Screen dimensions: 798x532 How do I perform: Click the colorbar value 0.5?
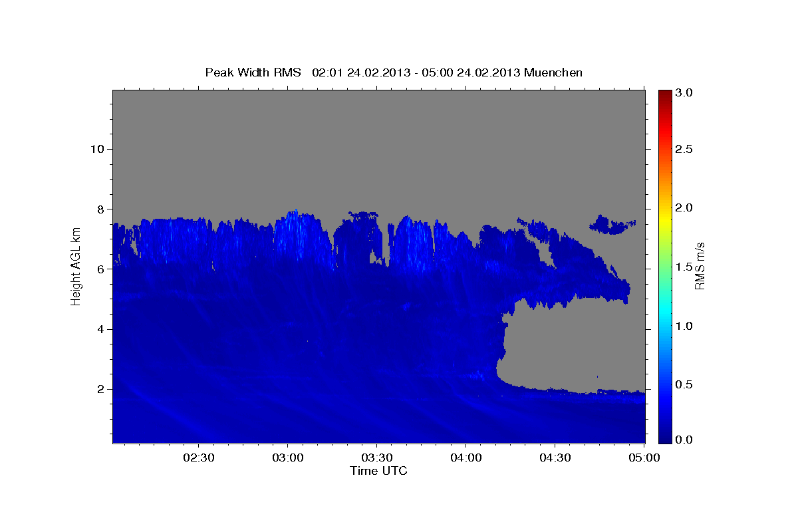tap(685, 384)
